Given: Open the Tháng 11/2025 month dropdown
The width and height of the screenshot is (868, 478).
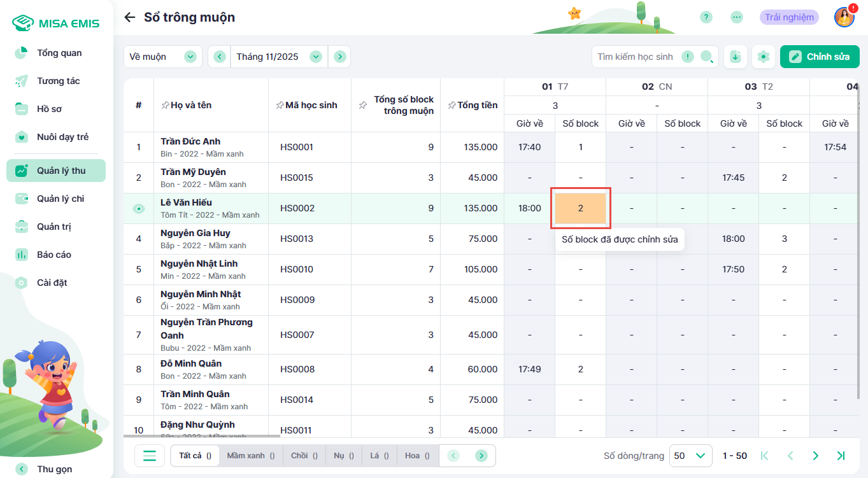Looking at the screenshot, I should 315,57.
